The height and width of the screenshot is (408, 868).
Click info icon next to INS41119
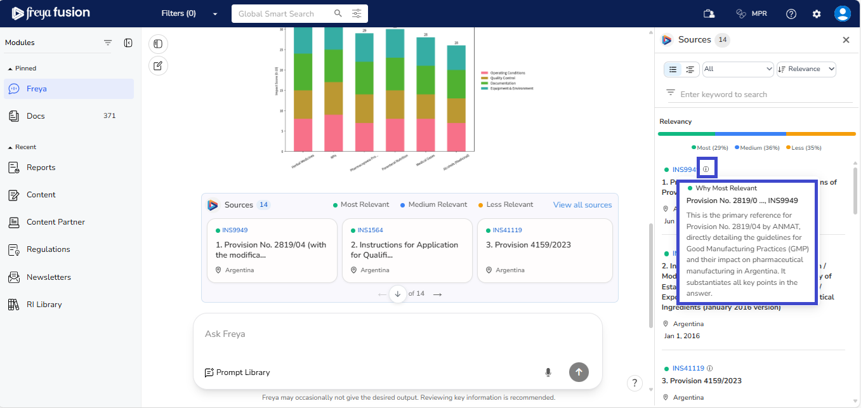tap(710, 368)
